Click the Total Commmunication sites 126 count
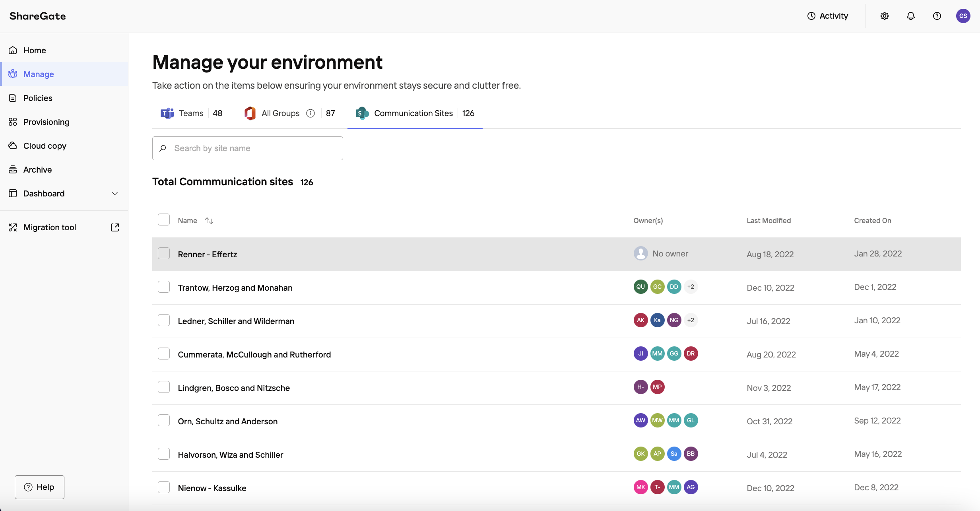 click(307, 182)
